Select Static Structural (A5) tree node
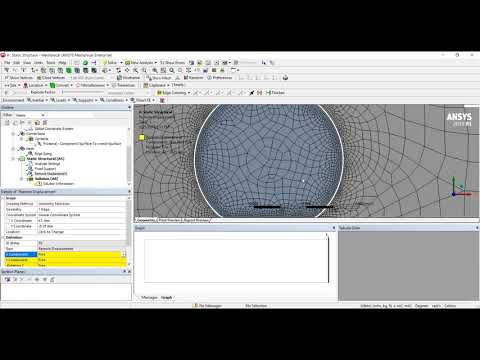480x360 pixels. point(45,159)
